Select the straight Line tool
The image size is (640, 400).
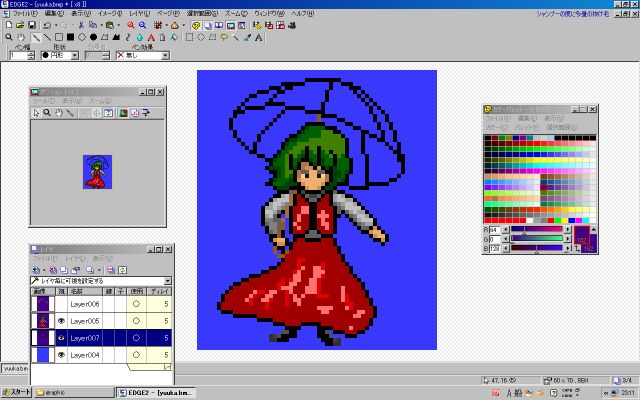point(47,38)
